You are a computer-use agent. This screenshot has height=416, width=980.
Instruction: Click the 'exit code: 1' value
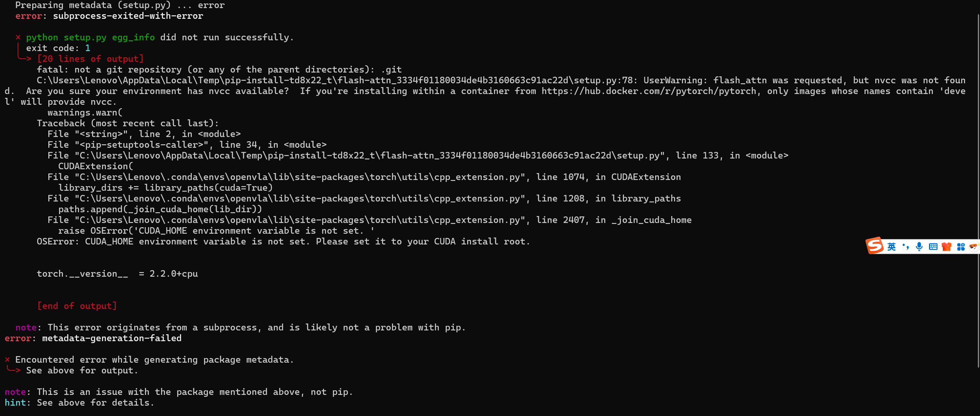[x=58, y=48]
